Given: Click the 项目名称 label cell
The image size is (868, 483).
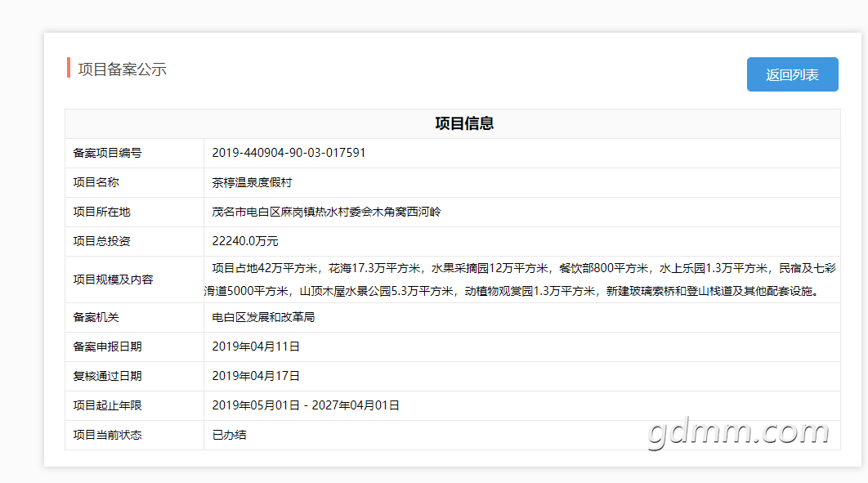Looking at the screenshot, I should 135,182.
